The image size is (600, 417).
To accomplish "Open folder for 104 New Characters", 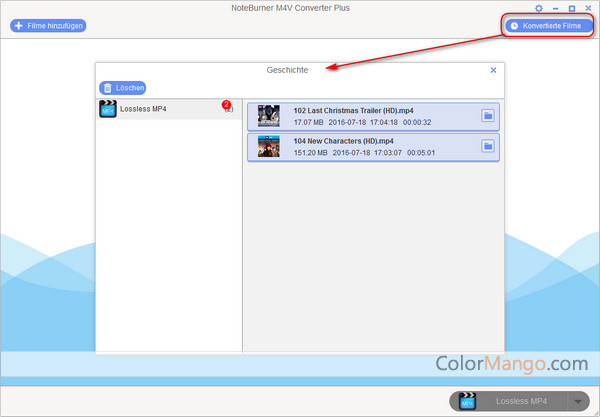I will (x=488, y=146).
